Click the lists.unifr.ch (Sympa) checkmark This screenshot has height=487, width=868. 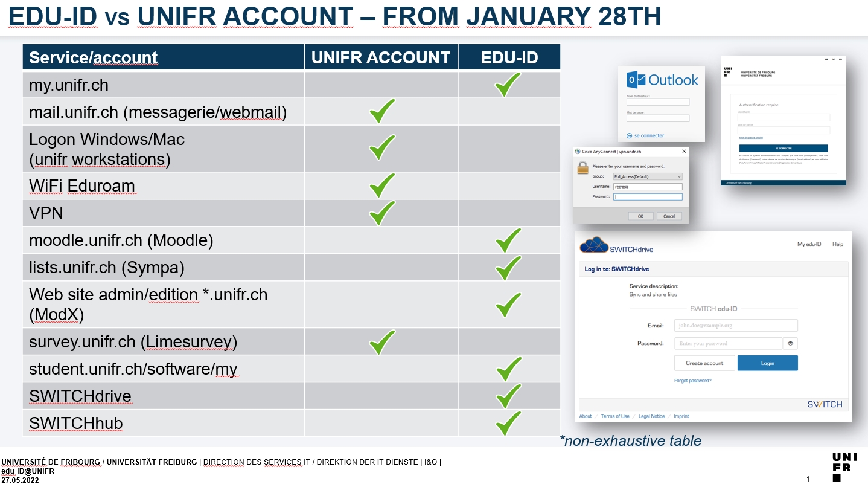[508, 267]
